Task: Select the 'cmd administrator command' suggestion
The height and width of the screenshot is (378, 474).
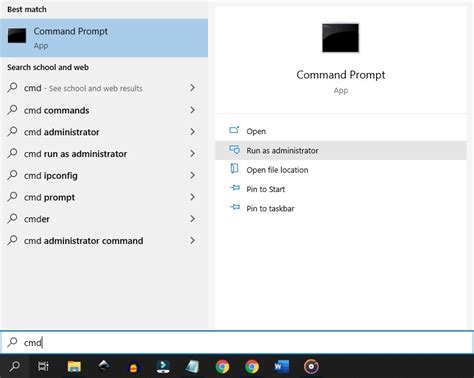Action: click(x=104, y=240)
